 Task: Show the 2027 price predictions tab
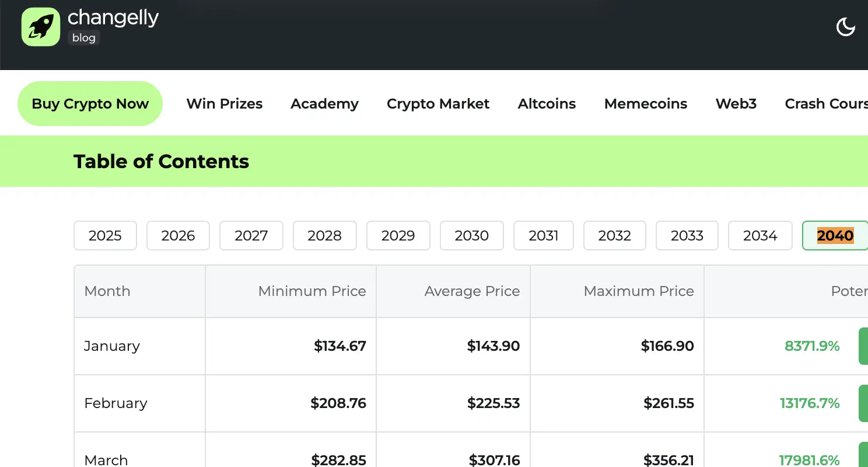pyautogui.click(x=251, y=236)
